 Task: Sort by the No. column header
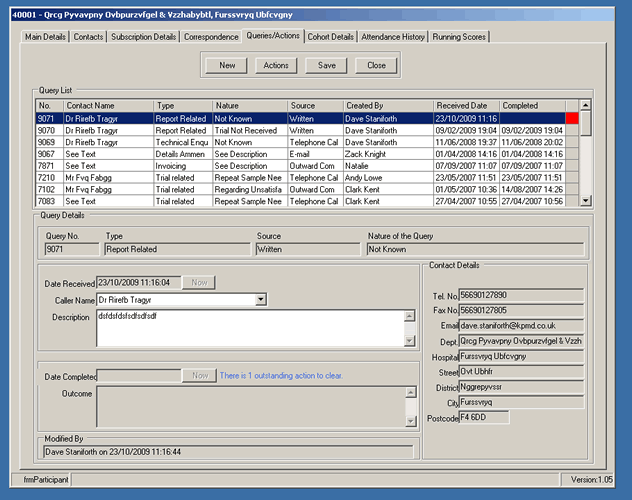50,106
